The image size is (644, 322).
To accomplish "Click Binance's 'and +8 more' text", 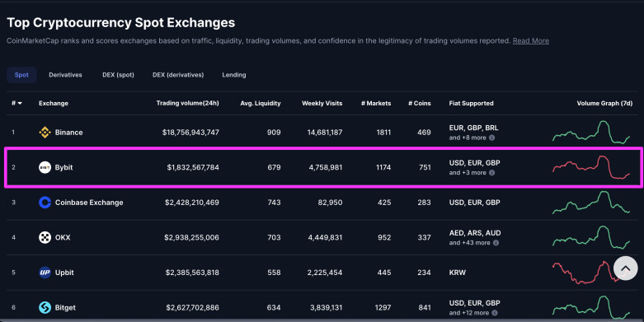I will pos(468,138).
